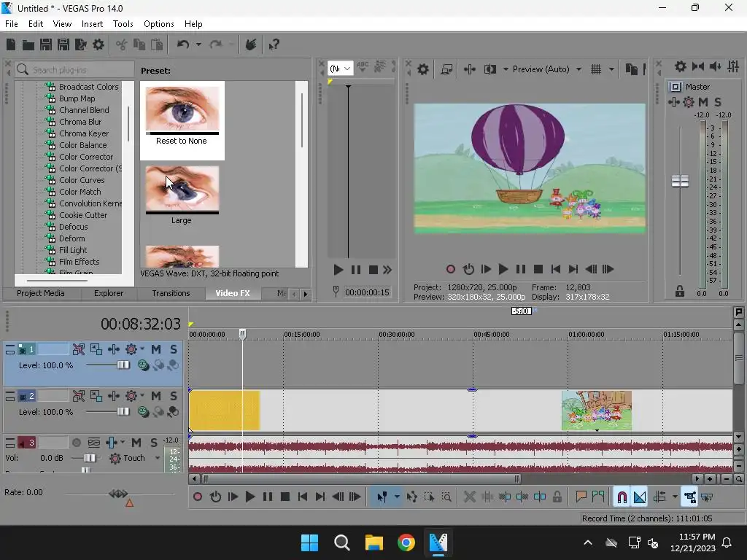This screenshot has height=560, width=747.
Task: Stop playback in Video Preview transport
Action: [x=538, y=270]
